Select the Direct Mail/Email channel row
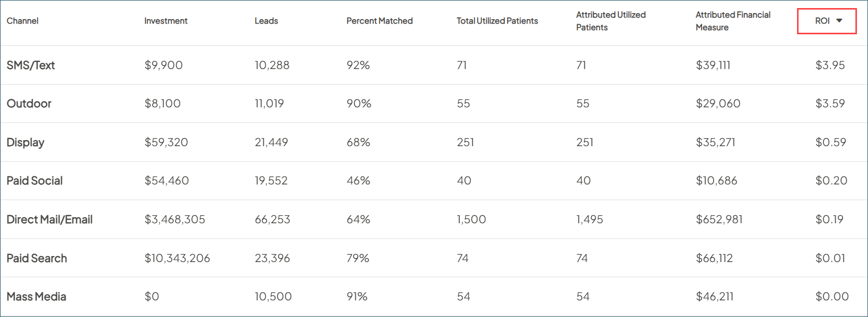Image resolution: width=868 pixels, height=317 pixels. coord(49,219)
